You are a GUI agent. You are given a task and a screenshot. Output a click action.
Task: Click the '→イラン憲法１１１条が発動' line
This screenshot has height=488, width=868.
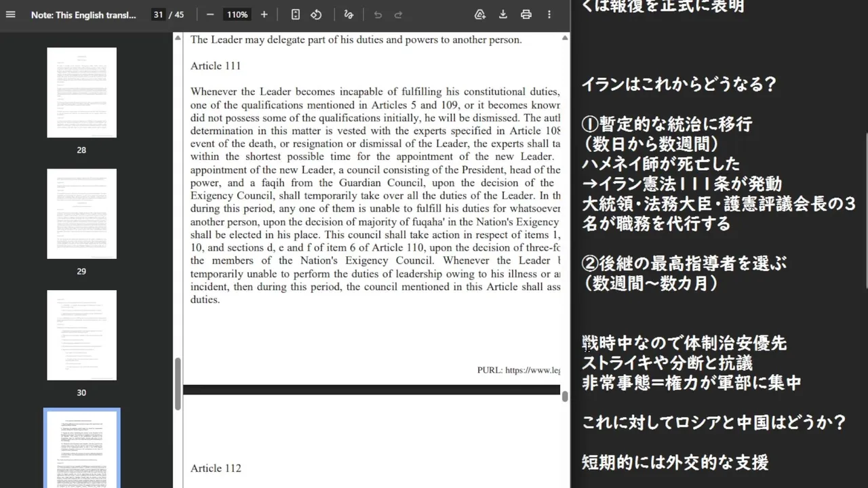click(x=682, y=184)
